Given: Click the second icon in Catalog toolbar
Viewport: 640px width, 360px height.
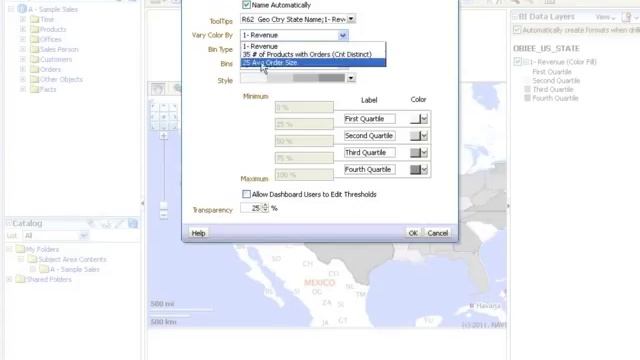Looking at the screenshot, I should pos(106,224).
